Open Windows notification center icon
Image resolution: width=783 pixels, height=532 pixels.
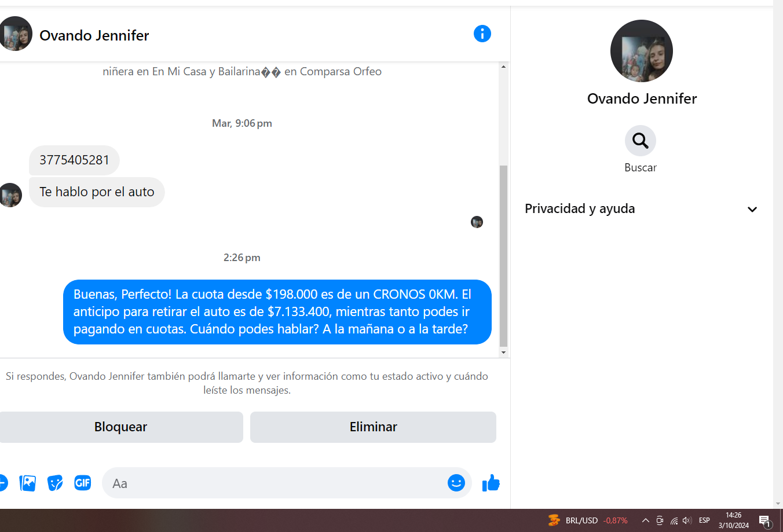click(x=765, y=521)
